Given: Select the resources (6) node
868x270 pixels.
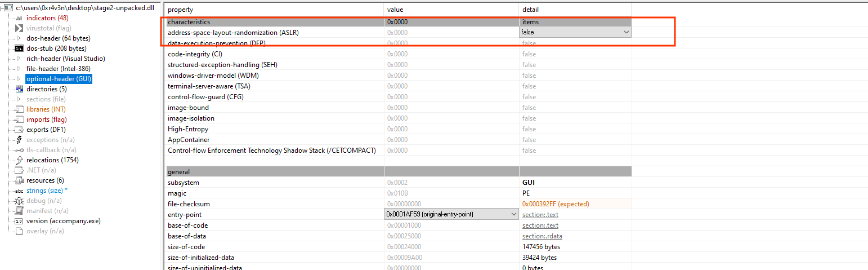Looking at the screenshot, I should 44,180.
